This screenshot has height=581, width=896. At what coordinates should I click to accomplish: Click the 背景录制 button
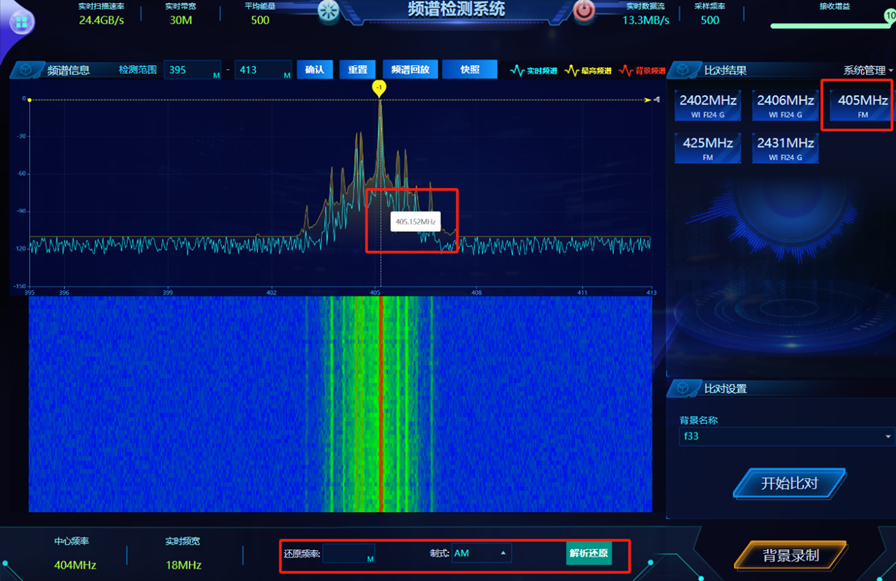791,555
